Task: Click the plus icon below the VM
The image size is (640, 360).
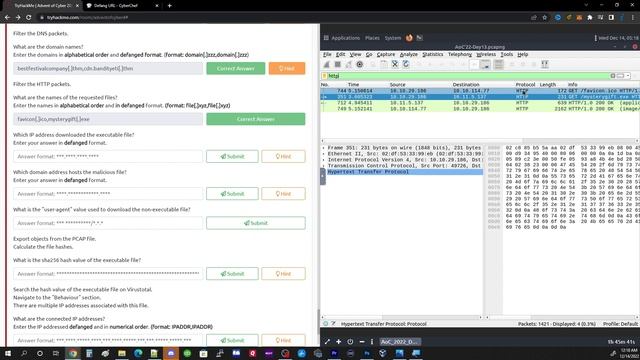Action: click(338, 342)
